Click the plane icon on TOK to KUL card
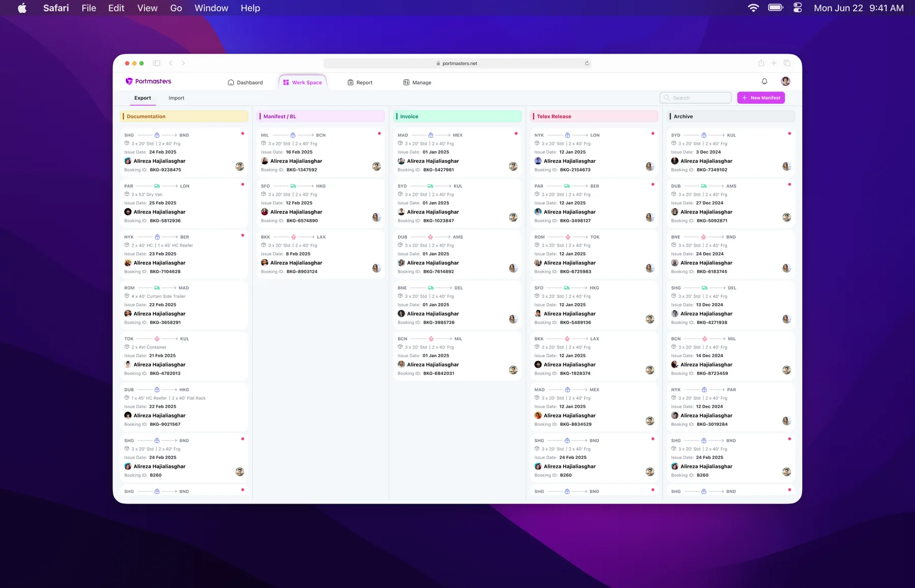The width and height of the screenshot is (915, 588). click(157, 338)
